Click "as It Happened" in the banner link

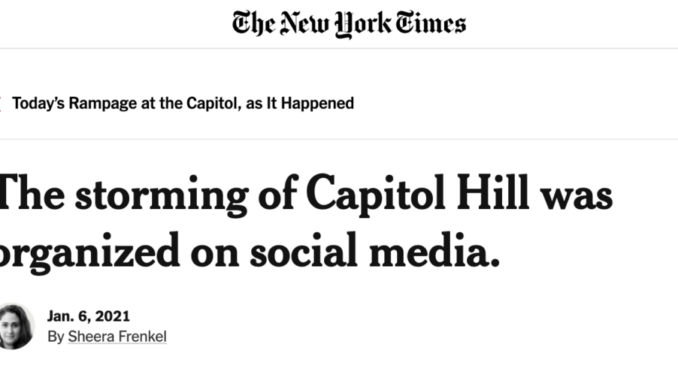(x=300, y=103)
